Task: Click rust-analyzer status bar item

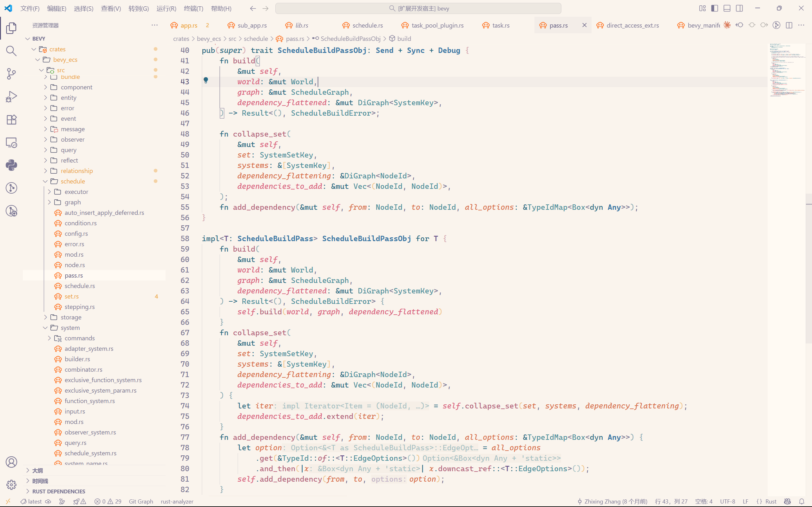Action: (x=177, y=501)
